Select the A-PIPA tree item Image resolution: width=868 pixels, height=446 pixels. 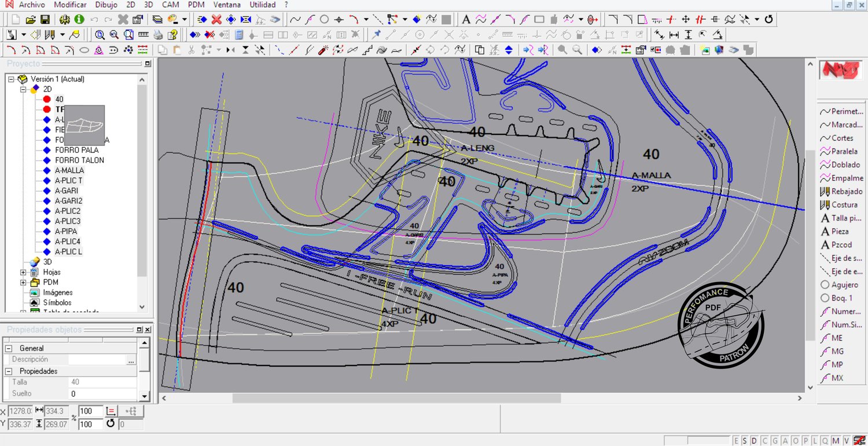click(x=66, y=231)
